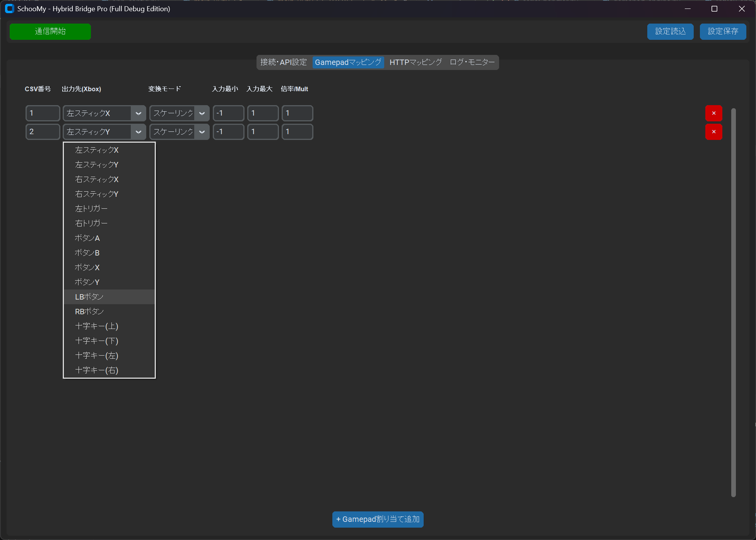Viewport: 756px width, 540px height.
Task: Click the vertical scrollbar of mapping list
Action: point(733,303)
